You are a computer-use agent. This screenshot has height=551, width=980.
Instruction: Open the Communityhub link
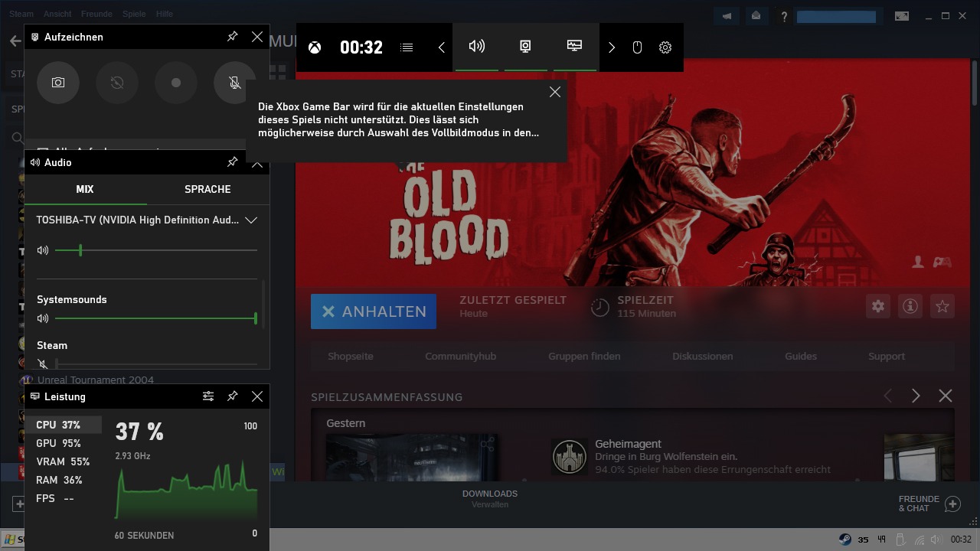(461, 356)
